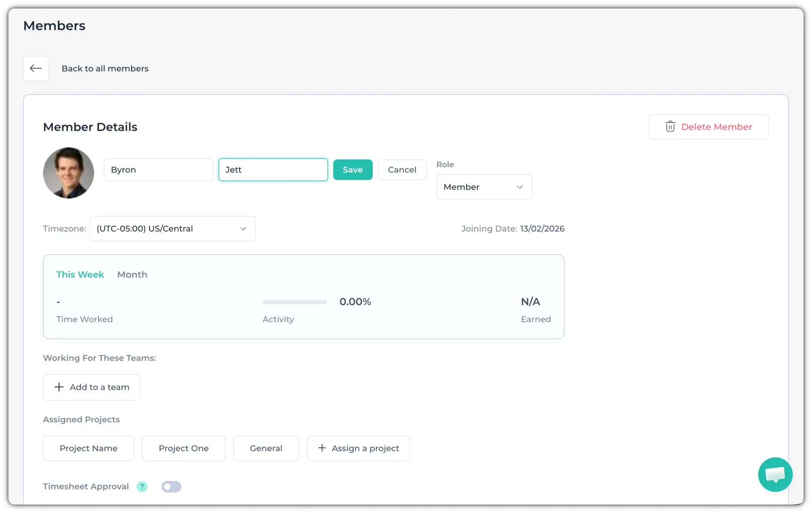Click the plus icon in Add to a team

(59, 387)
